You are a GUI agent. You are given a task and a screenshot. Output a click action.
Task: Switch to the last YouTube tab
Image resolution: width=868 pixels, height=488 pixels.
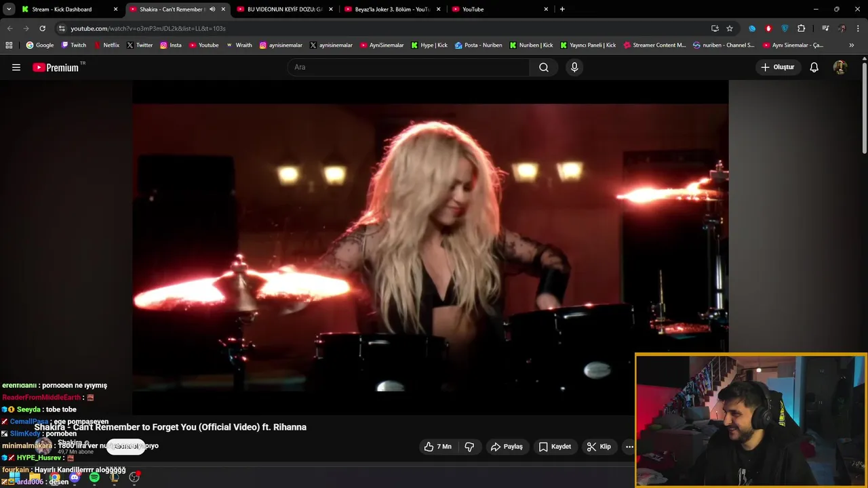coord(500,9)
